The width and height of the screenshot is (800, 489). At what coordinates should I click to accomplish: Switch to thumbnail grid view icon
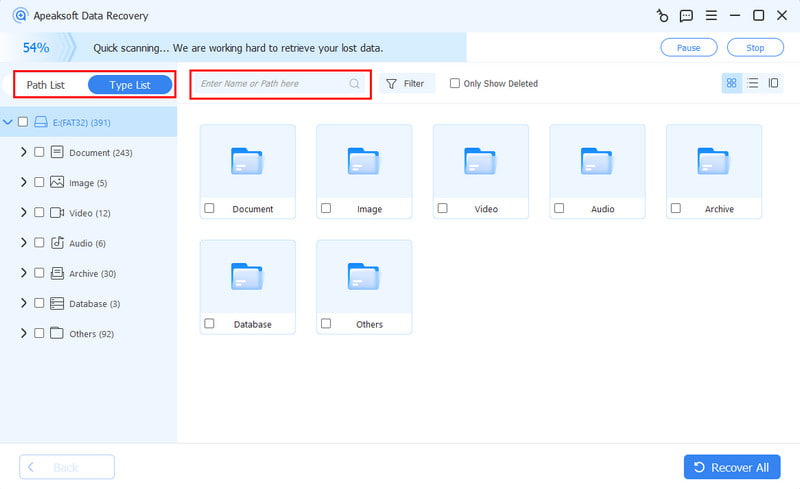coord(732,83)
